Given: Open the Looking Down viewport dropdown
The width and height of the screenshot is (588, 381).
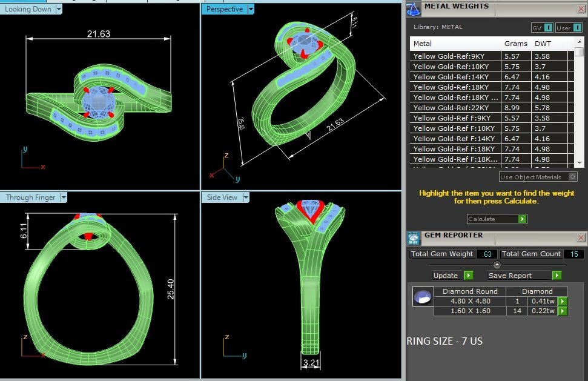Looking at the screenshot, I should click(59, 9).
